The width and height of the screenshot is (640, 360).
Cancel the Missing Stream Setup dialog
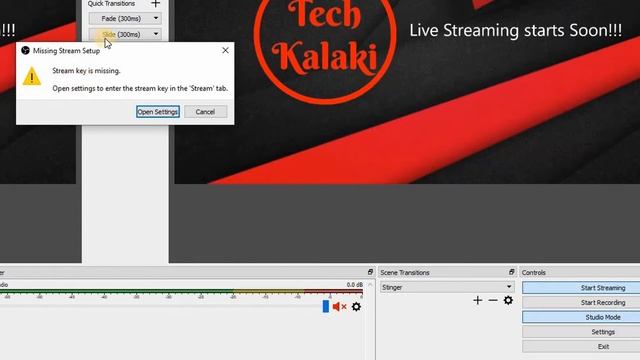coord(205,112)
